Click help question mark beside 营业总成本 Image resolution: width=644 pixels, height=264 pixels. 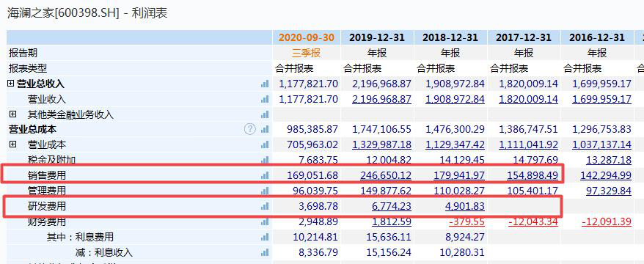click(x=249, y=129)
